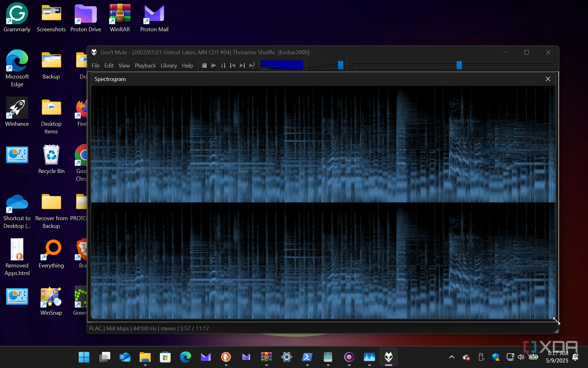
Task: Expand hidden icons in the system tray
Action: (x=451, y=357)
